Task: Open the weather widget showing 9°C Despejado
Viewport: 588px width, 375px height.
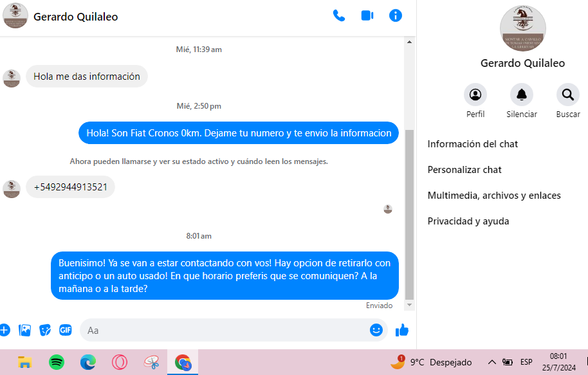Action: click(x=431, y=362)
